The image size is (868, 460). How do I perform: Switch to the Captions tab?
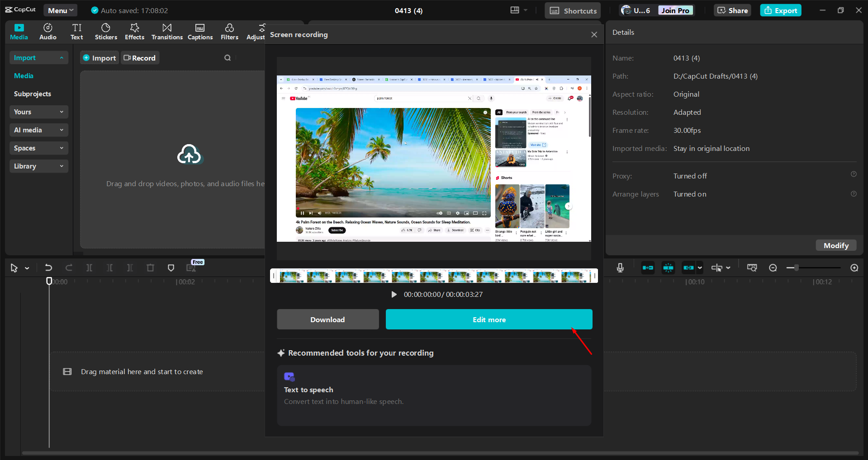(x=200, y=32)
